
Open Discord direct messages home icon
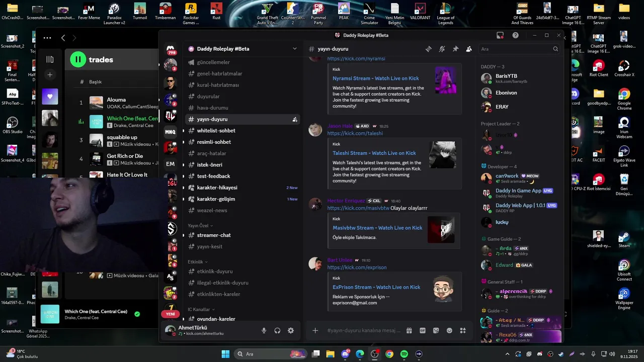(171, 49)
